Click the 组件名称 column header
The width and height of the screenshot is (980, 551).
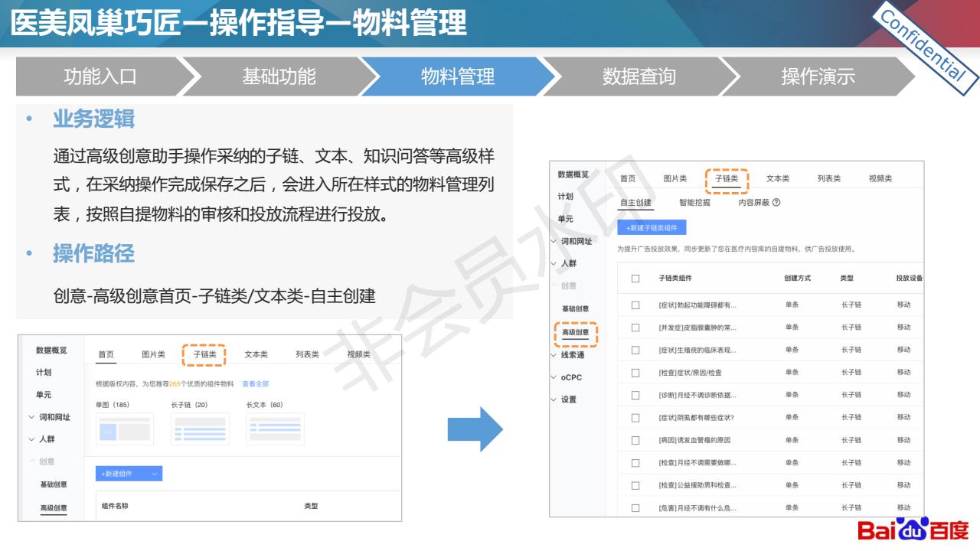[x=115, y=506]
